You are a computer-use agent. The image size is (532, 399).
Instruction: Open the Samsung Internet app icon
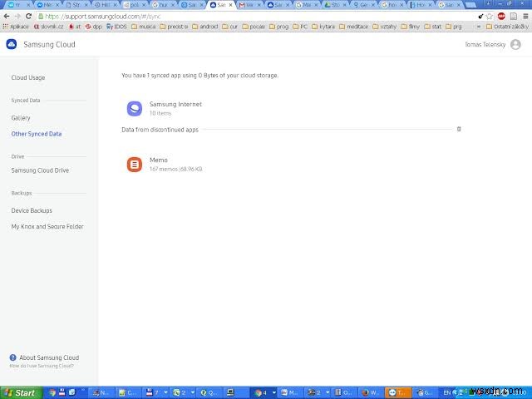(x=135, y=109)
